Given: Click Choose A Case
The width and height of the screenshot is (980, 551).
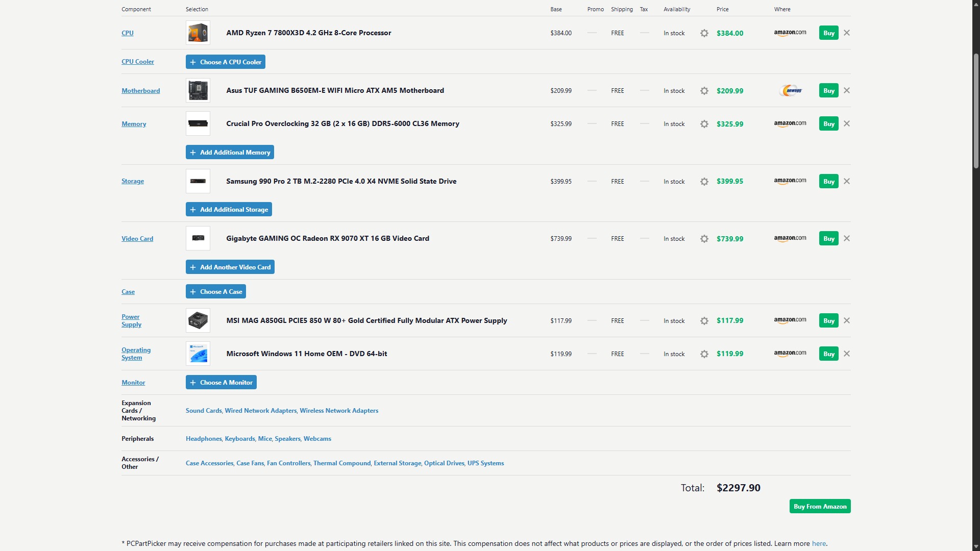Looking at the screenshot, I should (215, 291).
